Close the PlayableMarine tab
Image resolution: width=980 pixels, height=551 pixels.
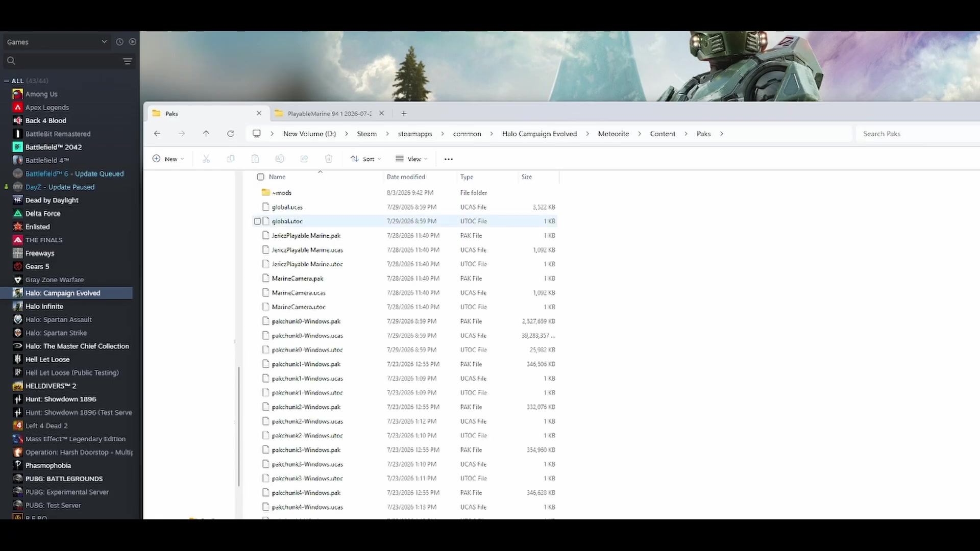(381, 113)
